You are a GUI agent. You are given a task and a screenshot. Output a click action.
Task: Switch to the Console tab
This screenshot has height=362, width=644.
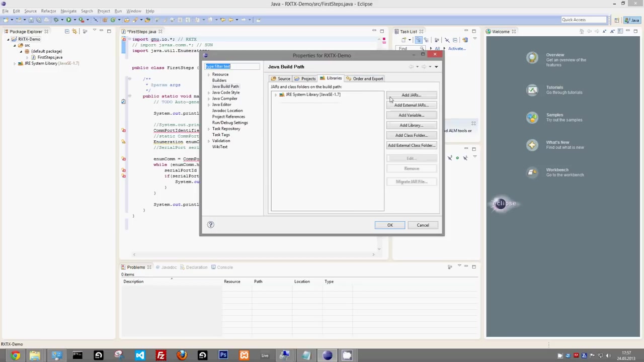(221, 267)
